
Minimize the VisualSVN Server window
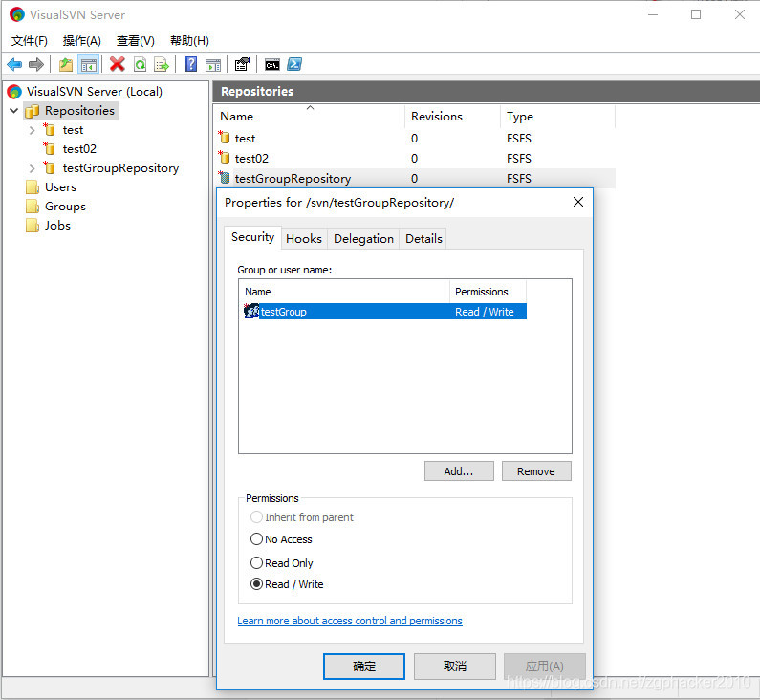coord(653,14)
